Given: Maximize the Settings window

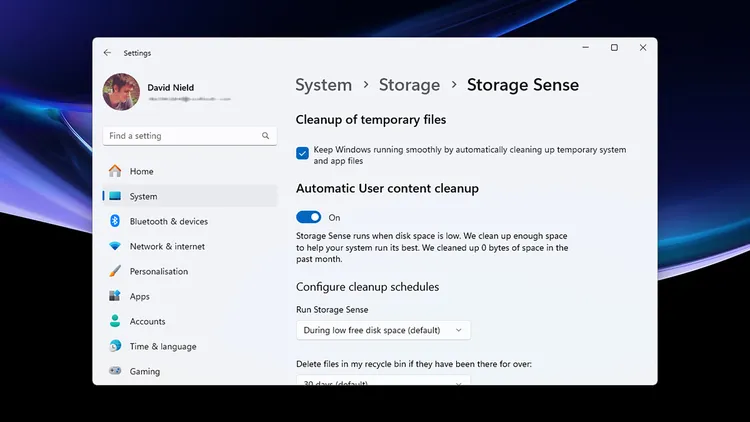Looking at the screenshot, I should pos(614,48).
